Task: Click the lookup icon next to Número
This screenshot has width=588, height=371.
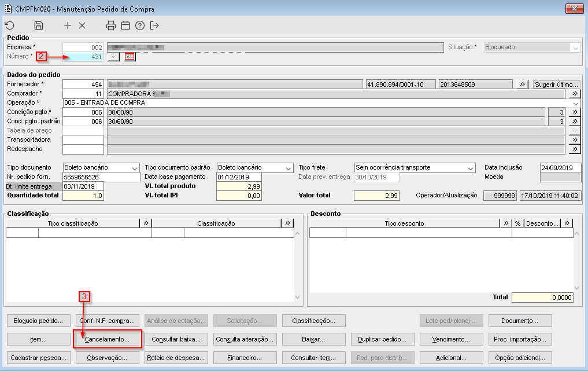Action: point(113,56)
